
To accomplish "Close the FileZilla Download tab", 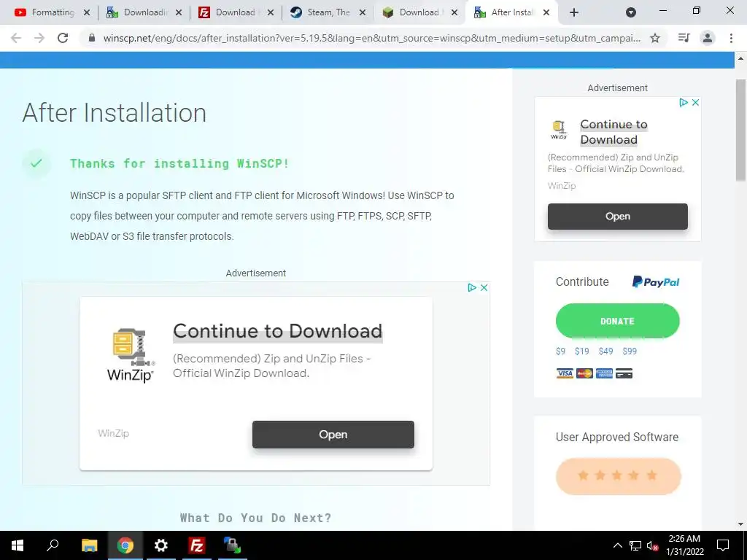I will (x=271, y=12).
